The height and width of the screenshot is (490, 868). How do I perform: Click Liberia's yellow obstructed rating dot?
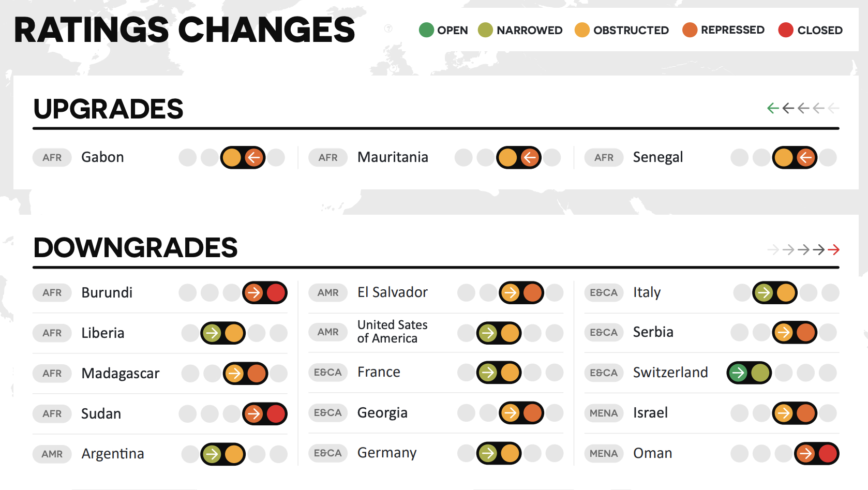pyautogui.click(x=234, y=333)
